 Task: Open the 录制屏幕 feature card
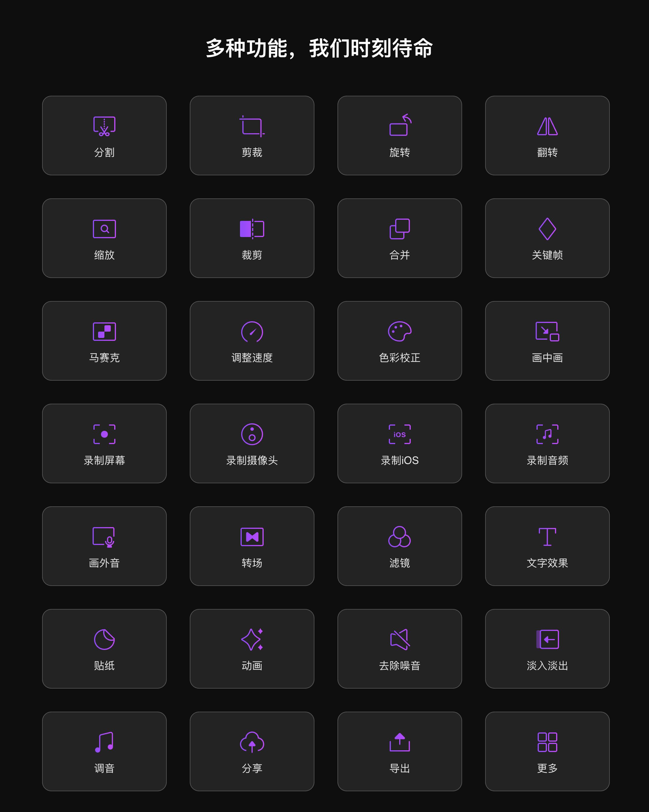click(x=104, y=443)
